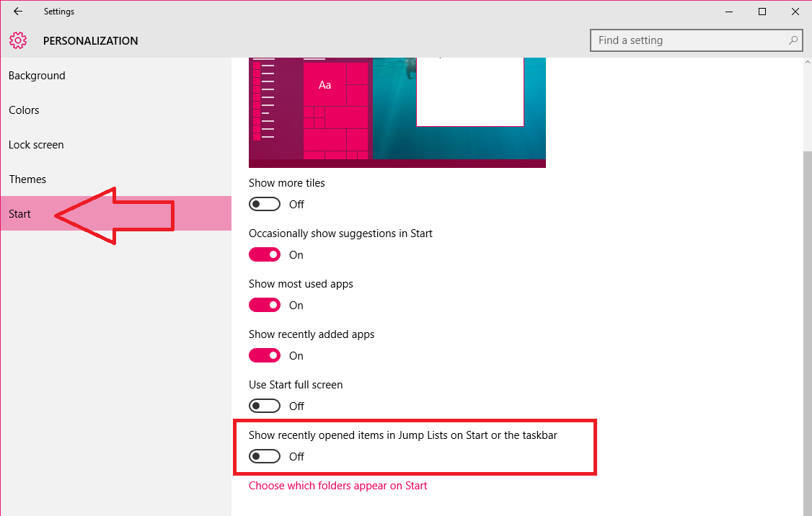The width and height of the screenshot is (812, 516).
Task: Open the Background settings page
Action: tap(36, 75)
